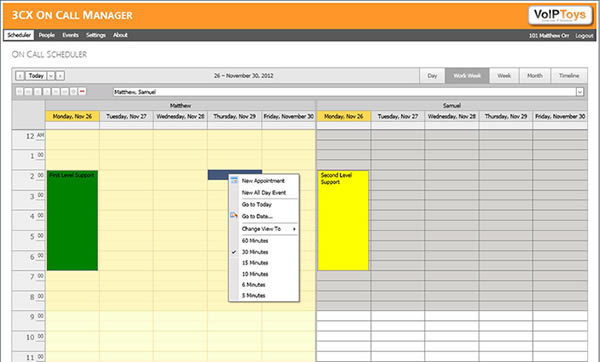Screen dimensions: 600x362
Task: Click Samuel's Monday, Nov 26 column header
Action: (x=344, y=116)
